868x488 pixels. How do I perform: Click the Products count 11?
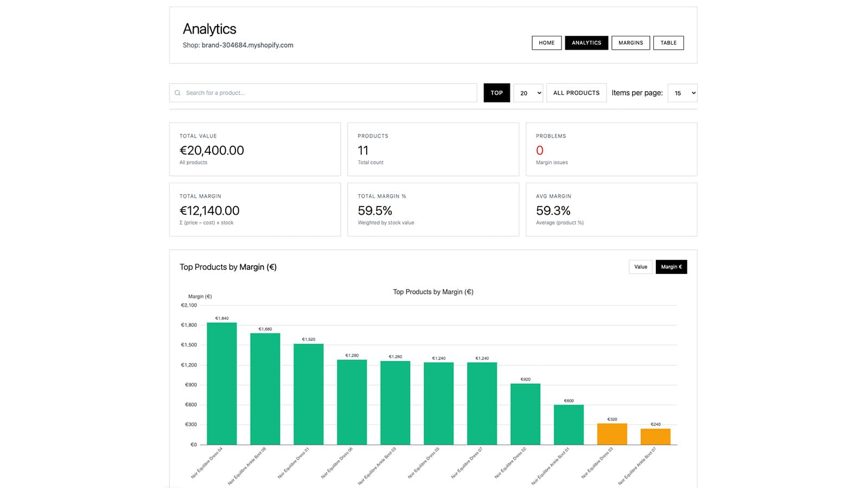coord(363,150)
